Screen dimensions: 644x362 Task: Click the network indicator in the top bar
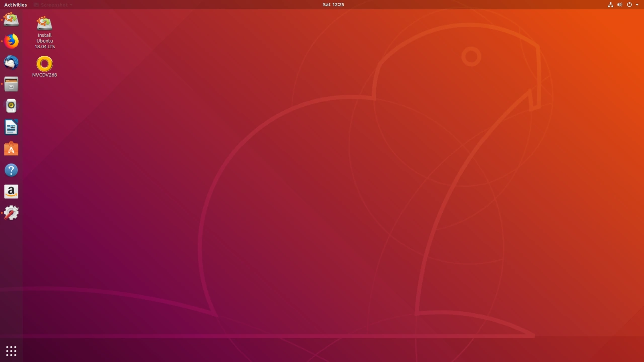pos(610,5)
